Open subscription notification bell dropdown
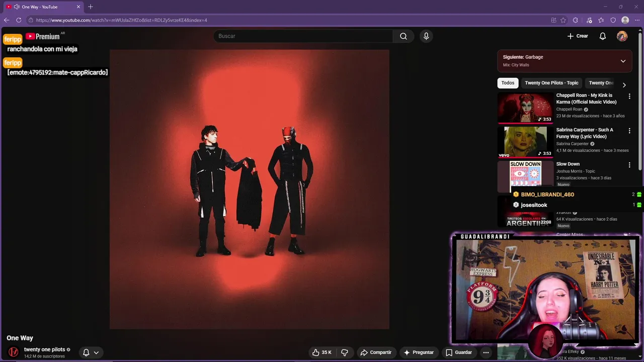The height and width of the screenshot is (362, 644). 91,352
